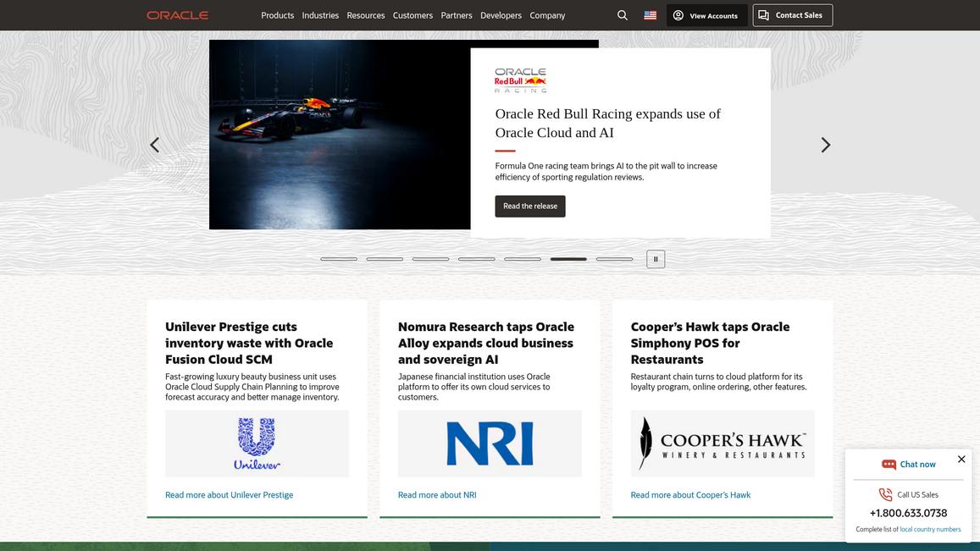This screenshot has width=980, height=551.
Task: Click the Read the release button
Action: click(530, 207)
